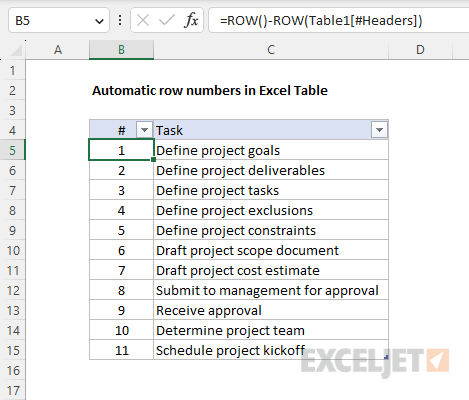469x400 pixels.
Task: Click cell 'Define project tasks'
Action: coord(271,190)
